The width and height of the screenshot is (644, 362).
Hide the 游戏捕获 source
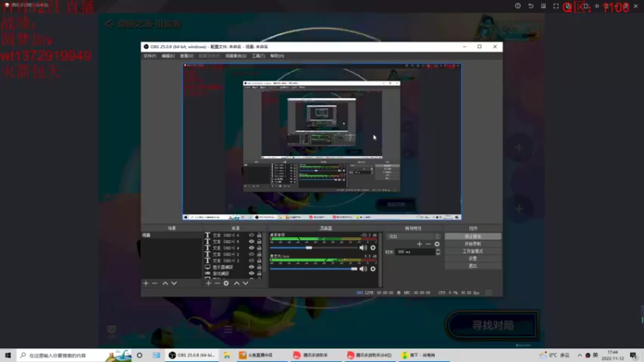[251, 274]
